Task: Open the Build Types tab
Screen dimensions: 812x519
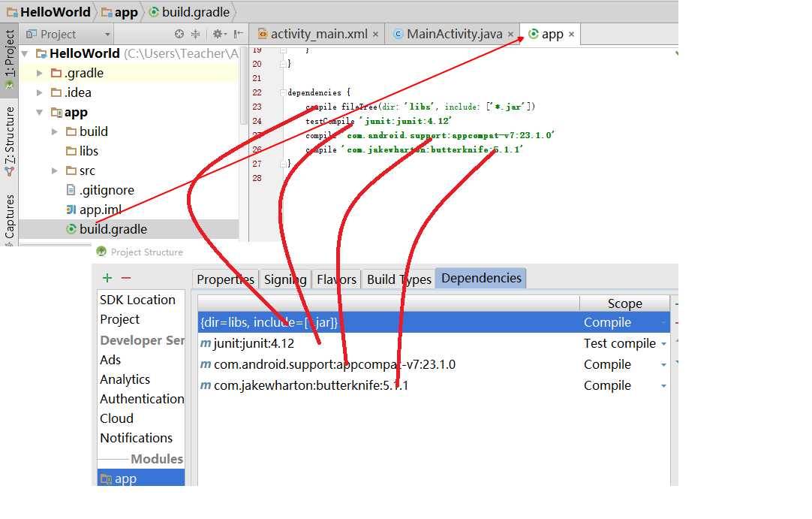Action: click(x=398, y=279)
